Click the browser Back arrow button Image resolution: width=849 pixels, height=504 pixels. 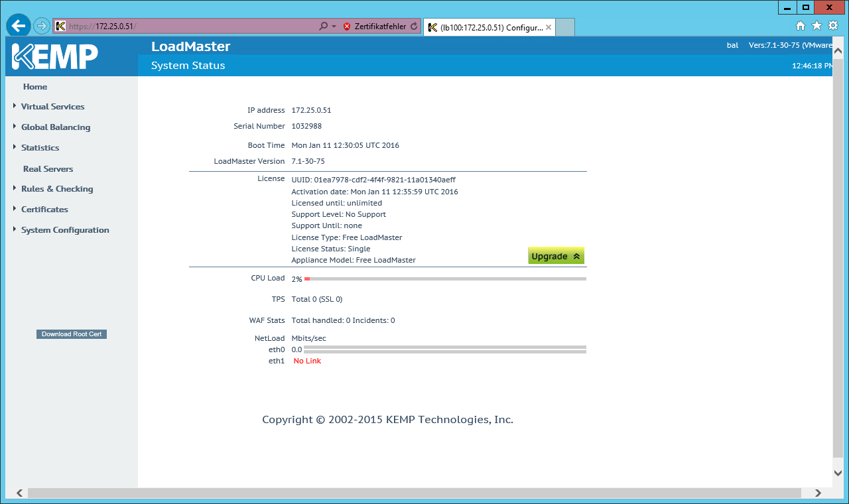[x=19, y=26]
